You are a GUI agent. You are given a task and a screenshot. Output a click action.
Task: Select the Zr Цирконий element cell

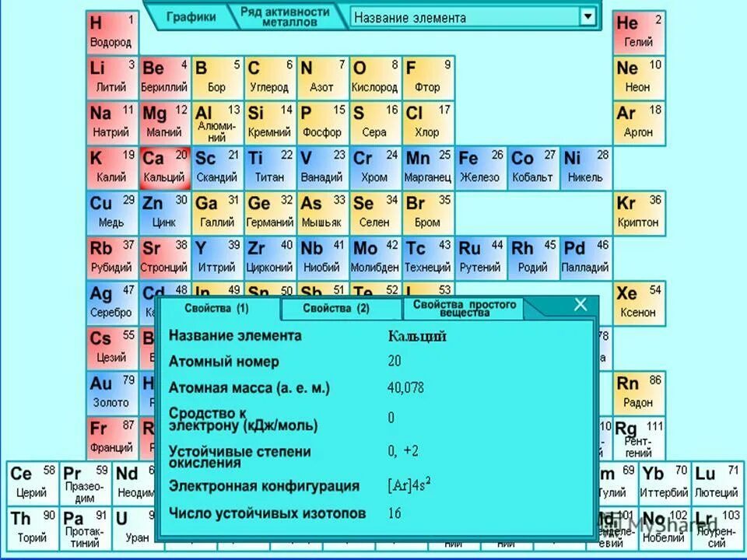270,258
